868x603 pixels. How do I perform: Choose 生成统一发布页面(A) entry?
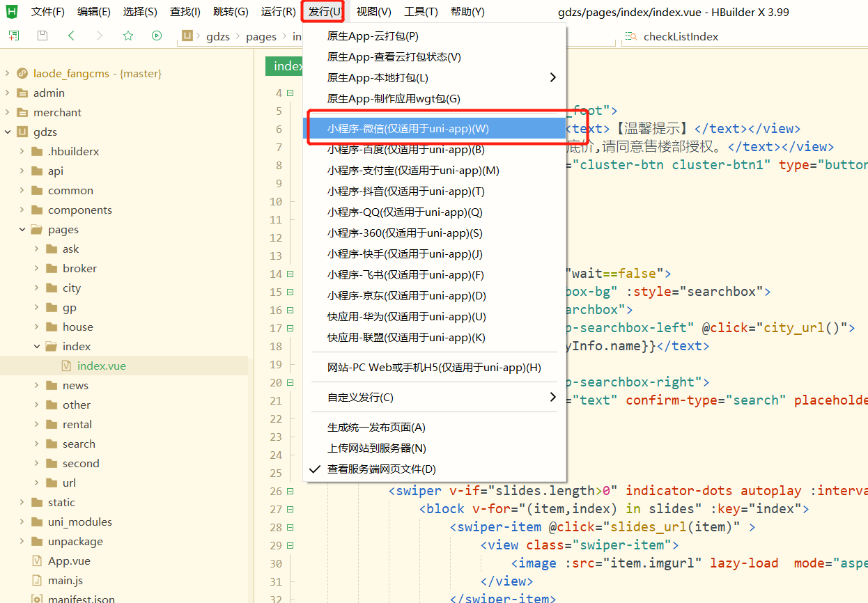tap(435, 428)
